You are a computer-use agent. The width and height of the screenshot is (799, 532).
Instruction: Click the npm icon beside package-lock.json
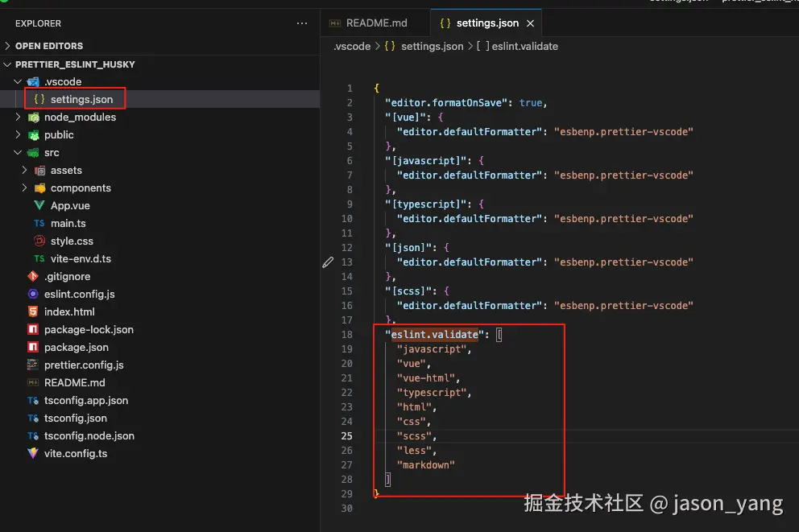(33, 329)
